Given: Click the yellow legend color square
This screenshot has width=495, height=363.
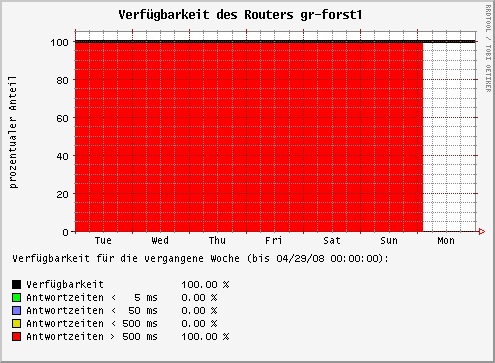Looking at the screenshot, I should 16,324.
